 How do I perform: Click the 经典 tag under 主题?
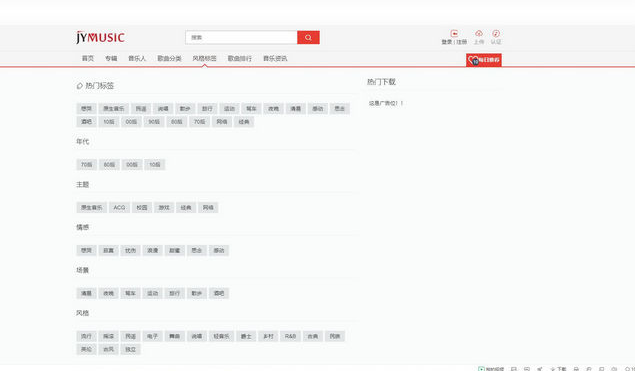point(186,207)
